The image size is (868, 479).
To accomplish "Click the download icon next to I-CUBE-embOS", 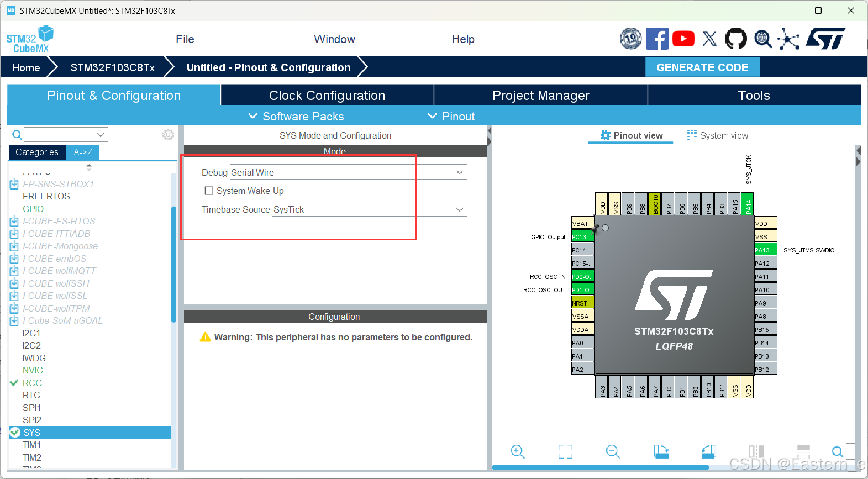I will coord(14,259).
